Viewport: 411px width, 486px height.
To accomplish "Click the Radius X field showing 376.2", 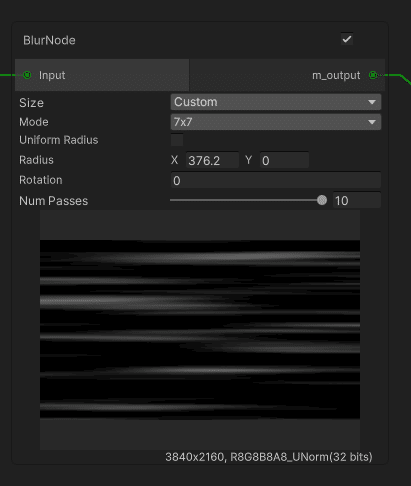I will click(212, 160).
